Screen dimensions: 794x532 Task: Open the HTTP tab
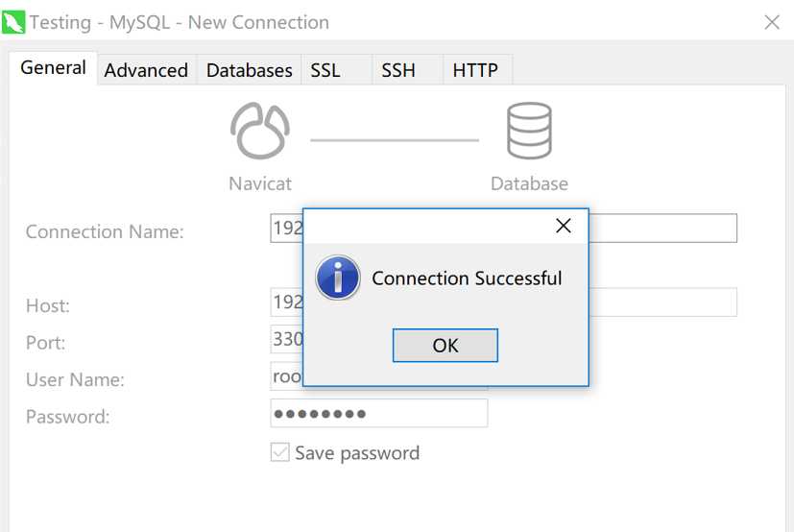pyautogui.click(x=475, y=70)
